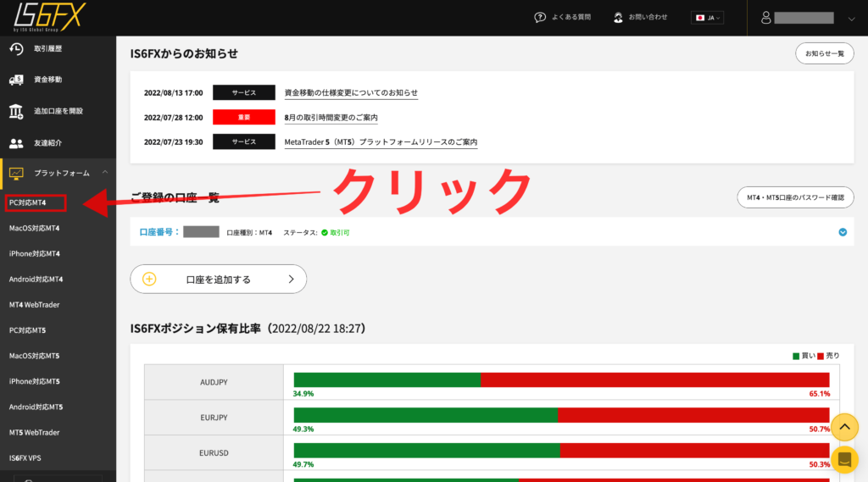Click the red 重要 tag
The image size is (868, 482).
[x=243, y=117]
